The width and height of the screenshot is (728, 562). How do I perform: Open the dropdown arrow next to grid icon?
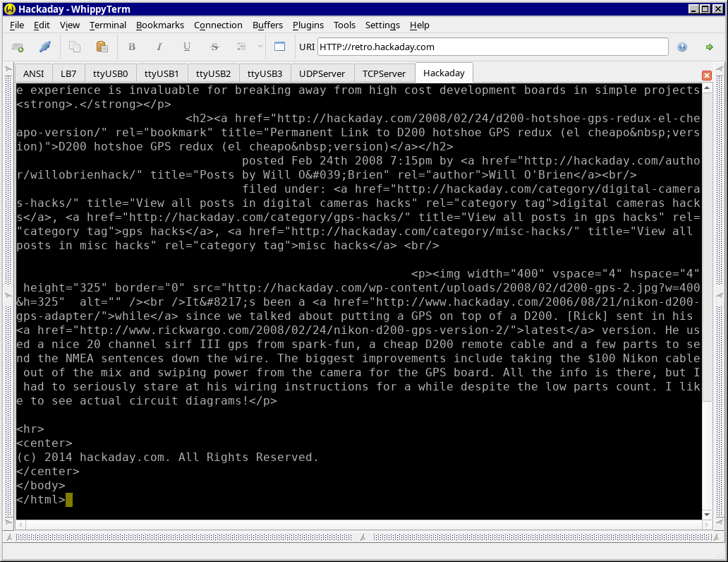[x=260, y=47]
